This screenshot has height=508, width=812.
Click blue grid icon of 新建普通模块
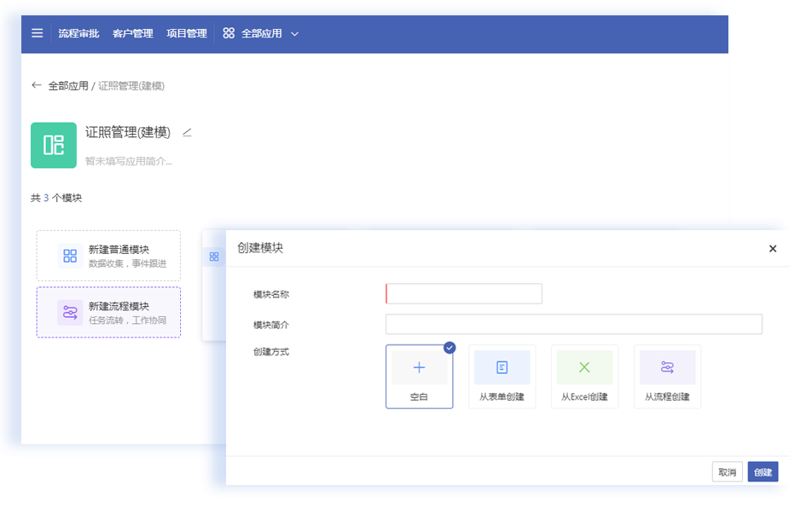click(x=70, y=256)
